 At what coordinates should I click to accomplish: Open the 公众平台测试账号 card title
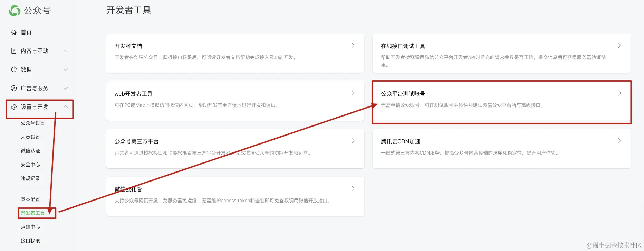(x=403, y=94)
